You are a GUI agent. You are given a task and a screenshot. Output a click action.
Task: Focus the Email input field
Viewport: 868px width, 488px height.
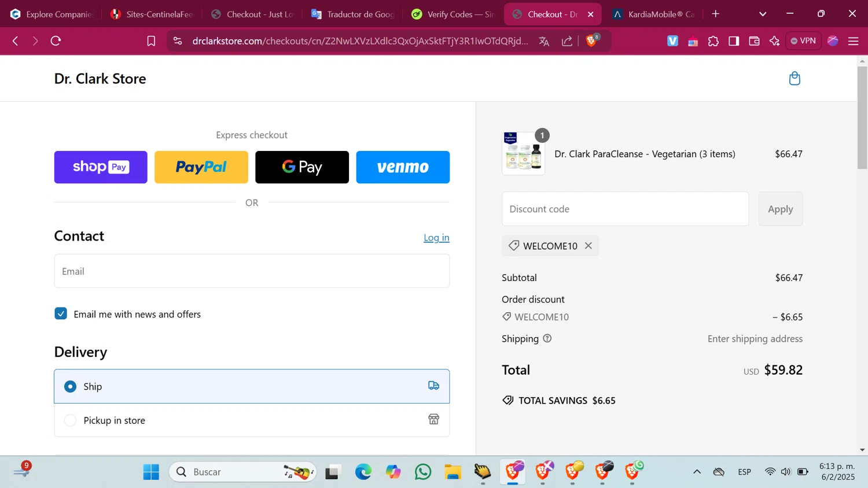(x=252, y=271)
